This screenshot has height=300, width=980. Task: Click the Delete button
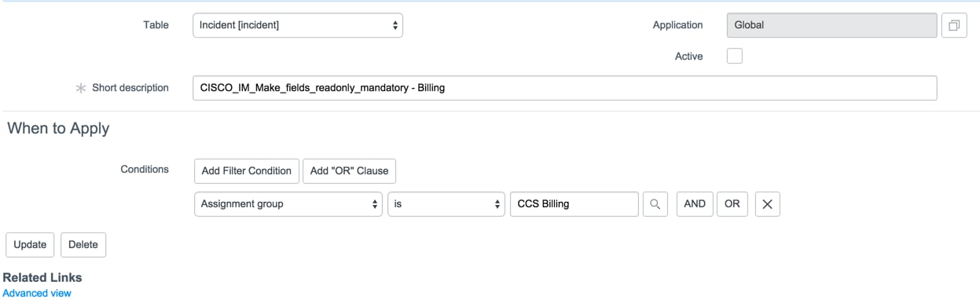tap(83, 245)
